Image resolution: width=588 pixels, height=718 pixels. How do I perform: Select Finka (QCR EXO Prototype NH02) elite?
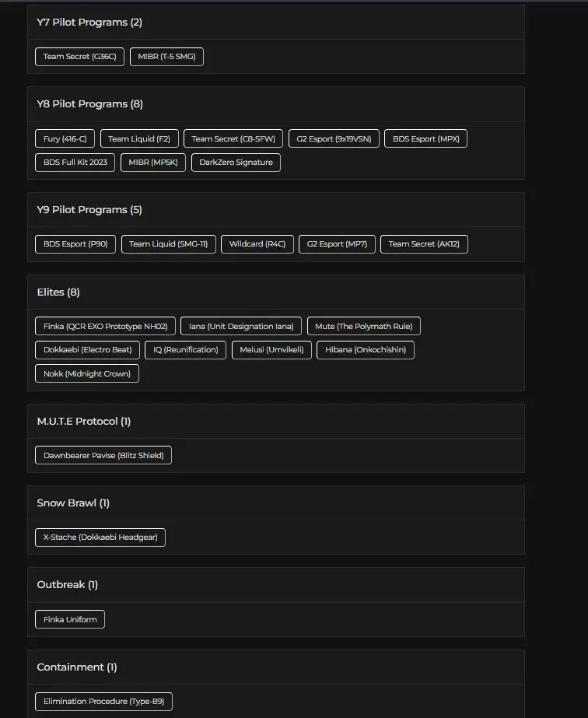pos(106,327)
